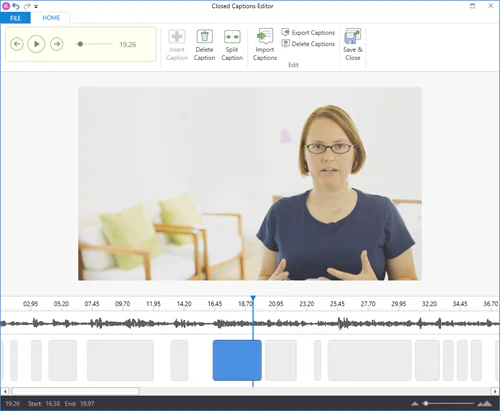The height and width of the screenshot is (411, 500).
Task: Zoom out timeline with small mountain icon
Action: pos(415,404)
